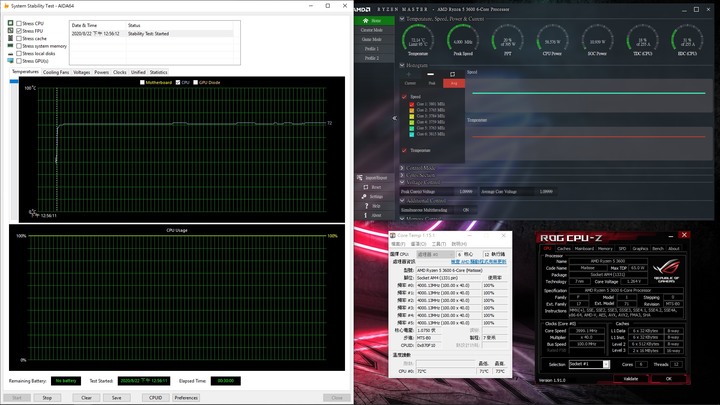The image size is (720, 405).
Task: Click the histogram minus icon
Action: coord(430,74)
